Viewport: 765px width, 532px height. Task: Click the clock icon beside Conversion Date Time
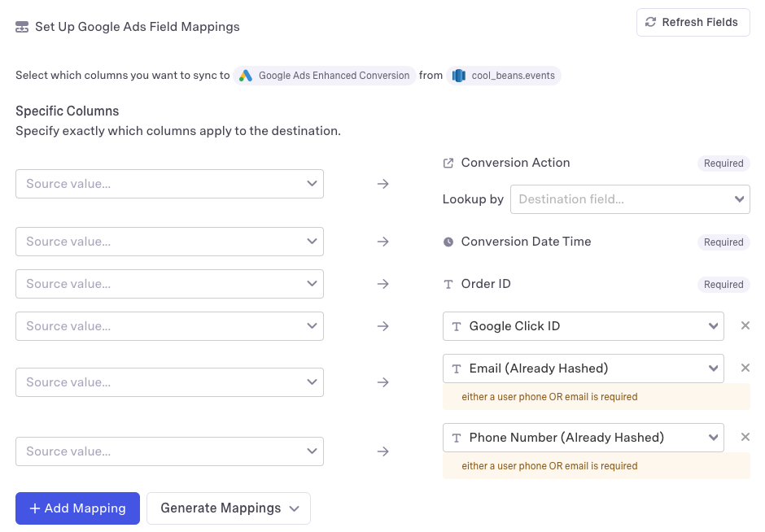click(x=448, y=242)
